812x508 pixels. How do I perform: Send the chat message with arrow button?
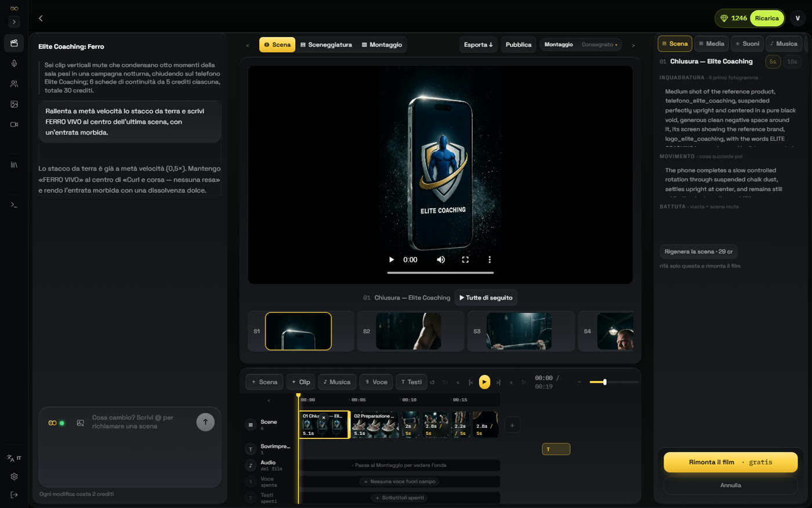coord(205,422)
